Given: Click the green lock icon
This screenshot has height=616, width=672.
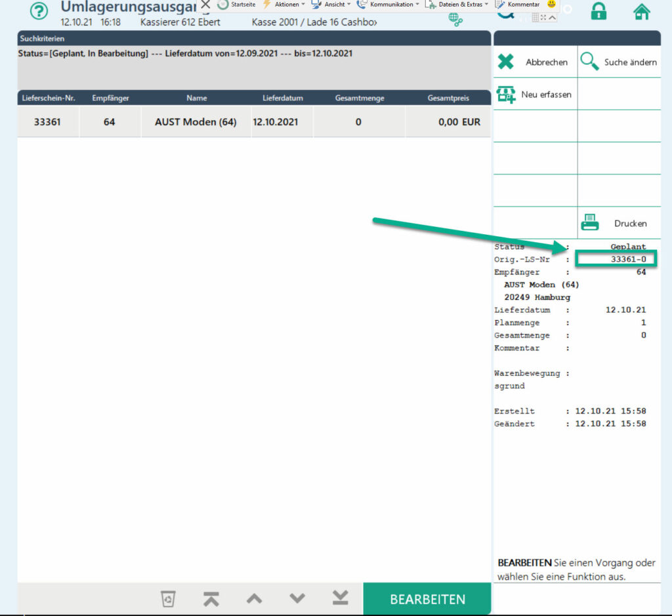Looking at the screenshot, I should [x=598, y=11].
